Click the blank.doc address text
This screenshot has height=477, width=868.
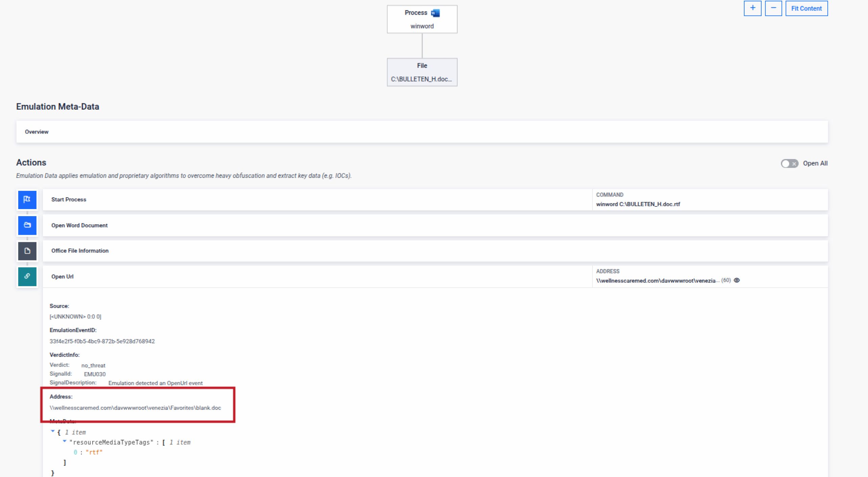(x=135, y=408)
